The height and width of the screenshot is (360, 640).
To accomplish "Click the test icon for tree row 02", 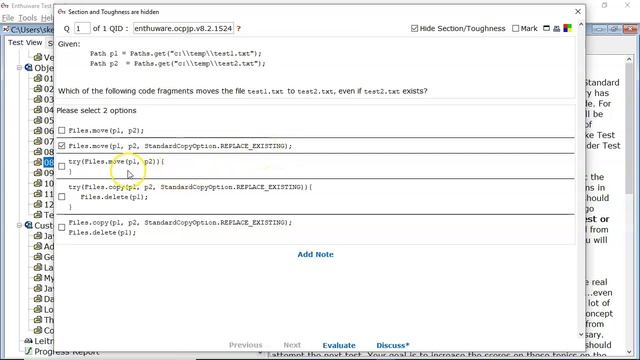I will tap(38, 89).
